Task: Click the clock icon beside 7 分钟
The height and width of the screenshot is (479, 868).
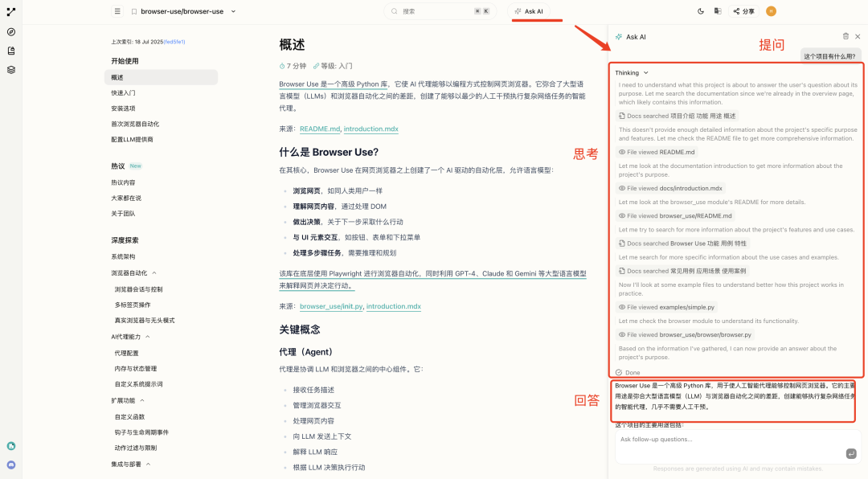Action: [282, 66]
